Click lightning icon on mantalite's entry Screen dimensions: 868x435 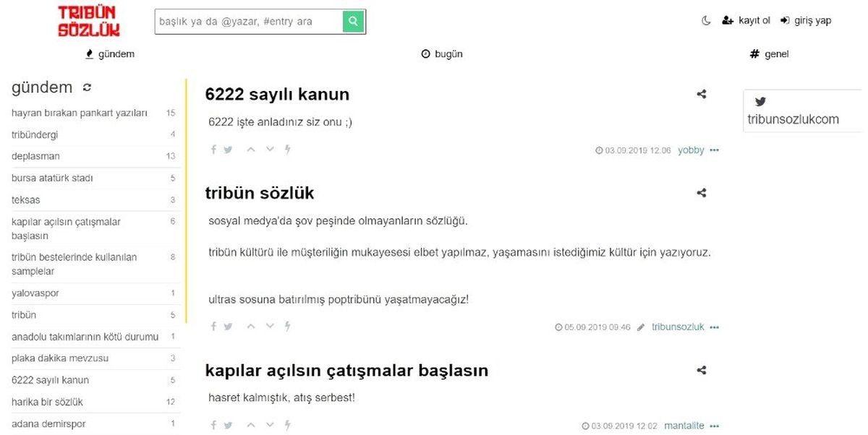[287, 426]
